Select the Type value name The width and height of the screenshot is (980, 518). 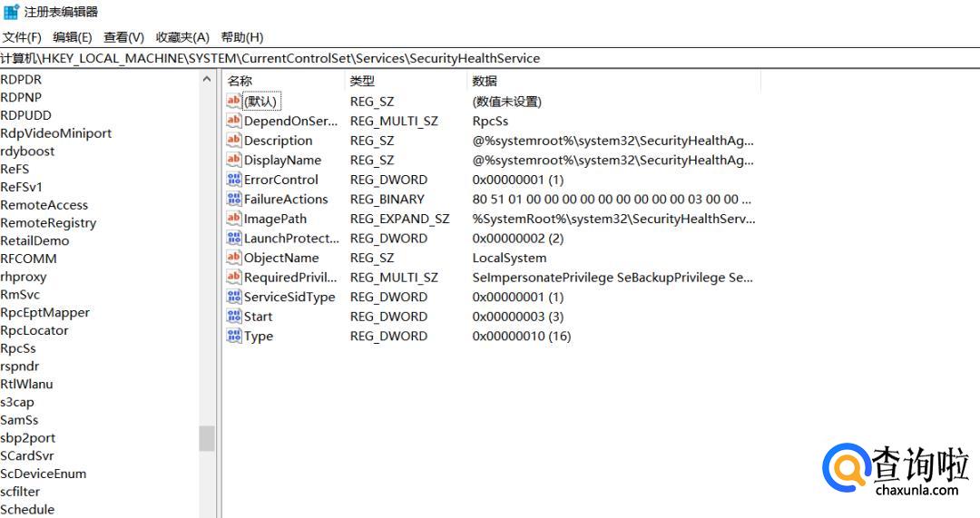point(259,337)
